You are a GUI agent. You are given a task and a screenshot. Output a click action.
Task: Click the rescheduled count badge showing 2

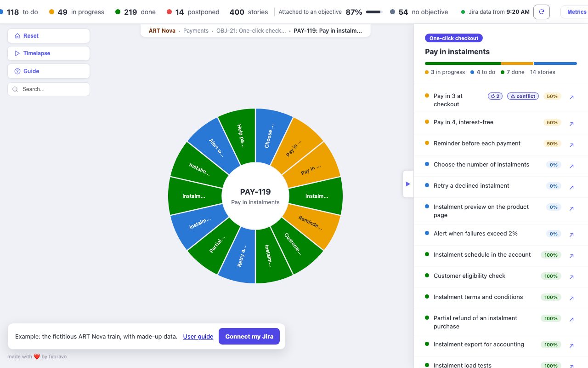point(495,96)
